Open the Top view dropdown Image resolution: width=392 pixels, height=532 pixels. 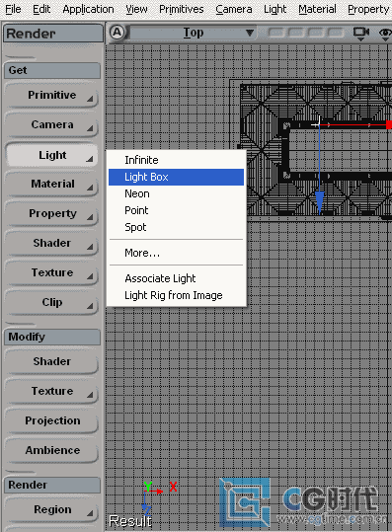click(193, 33)
